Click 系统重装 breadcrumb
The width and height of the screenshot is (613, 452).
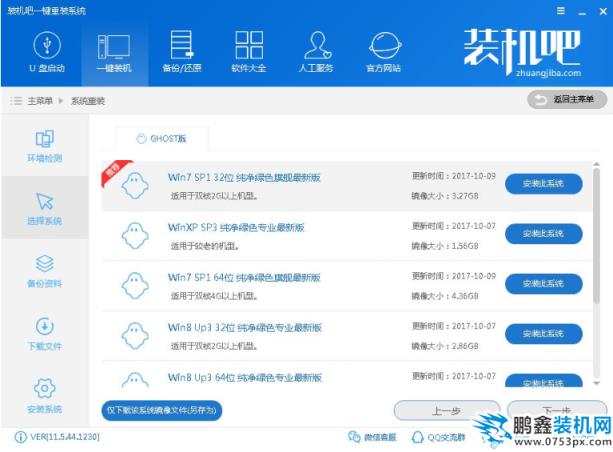pyautogui.click(x=88, y=101)
